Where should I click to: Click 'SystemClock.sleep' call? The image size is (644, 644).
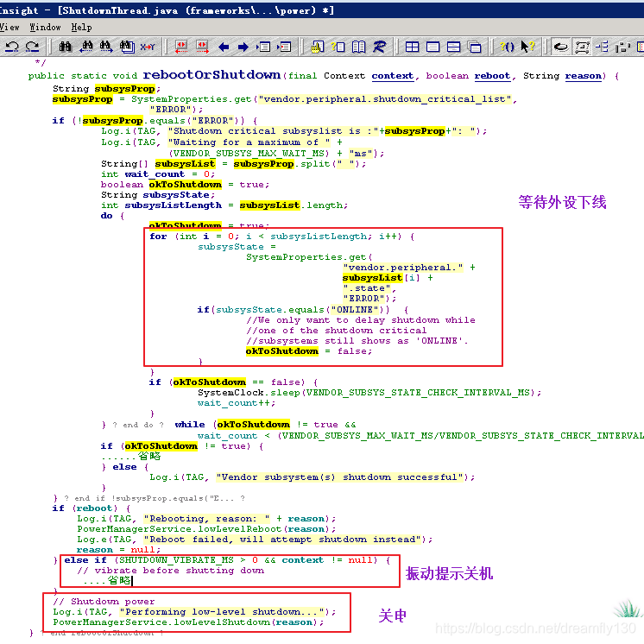(x=249, y=393)
